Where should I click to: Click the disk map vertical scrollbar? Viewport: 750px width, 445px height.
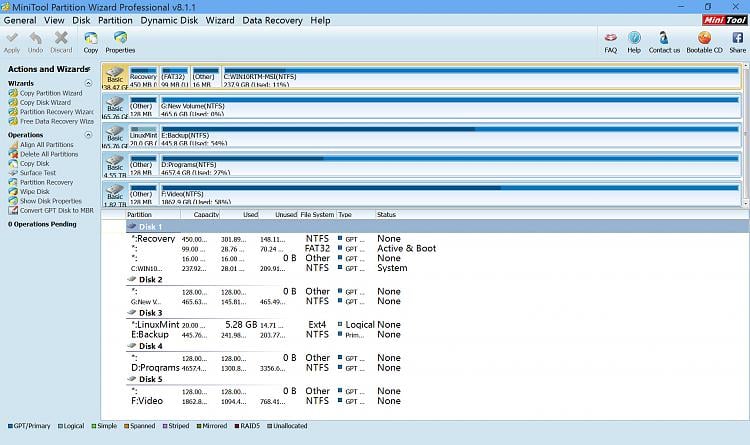click(x=746, y=134)
